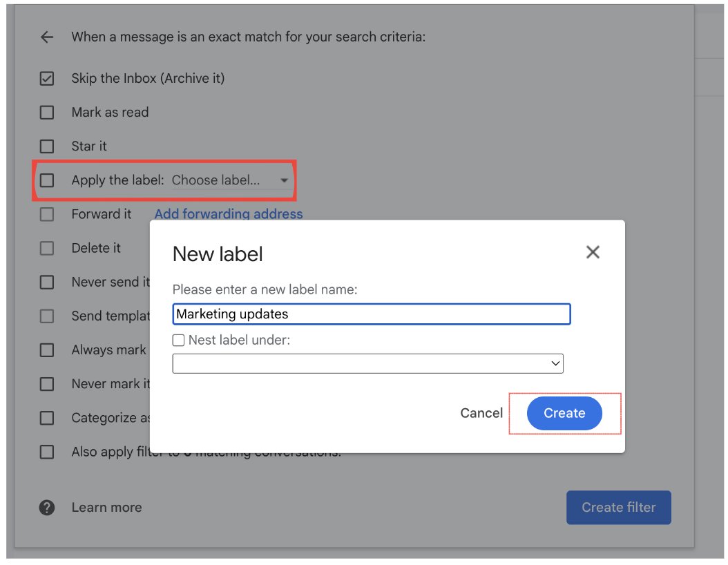This screenshot has height=565, width=728.
Task: Click the back arrow to return to search criteria
Action: (x=46, y=37)
